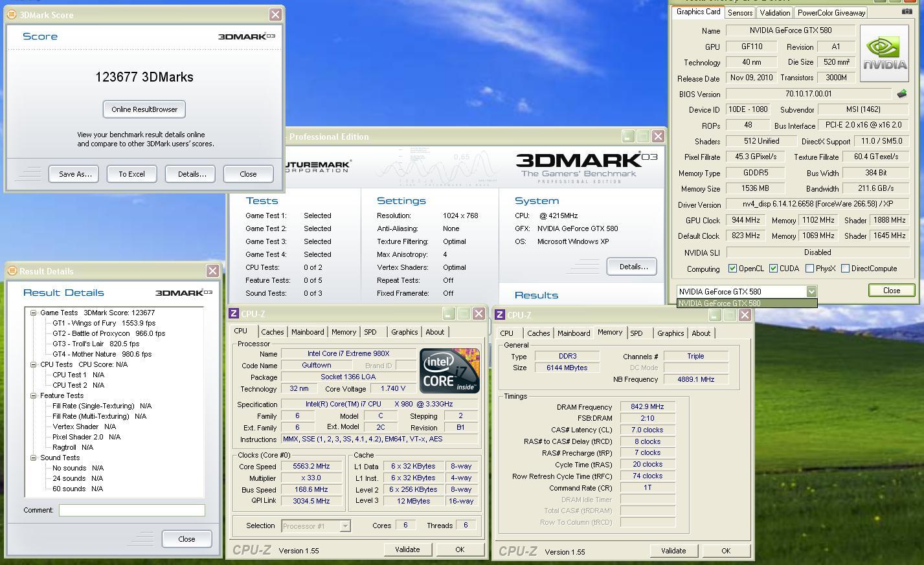This screenshot has height=565, width=924.
Task: Click the GPU-Z screenshot camera icon
Action: point(907,12)
